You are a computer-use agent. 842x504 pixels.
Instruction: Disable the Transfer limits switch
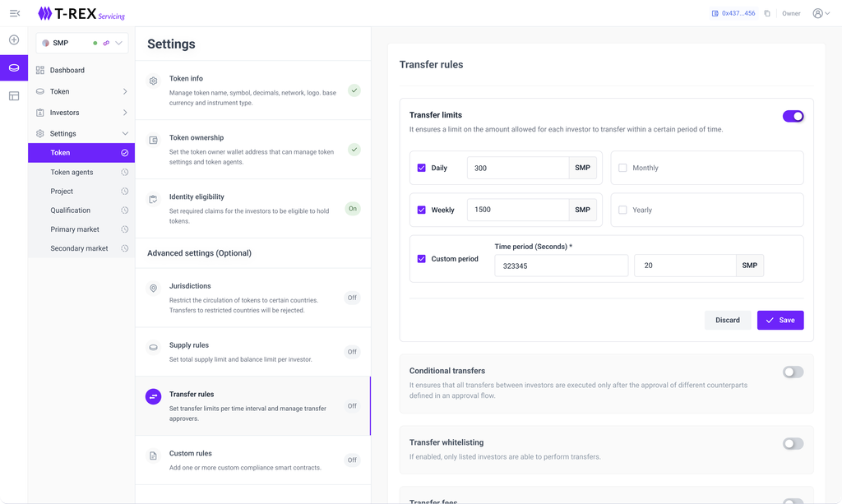point(793,116)
